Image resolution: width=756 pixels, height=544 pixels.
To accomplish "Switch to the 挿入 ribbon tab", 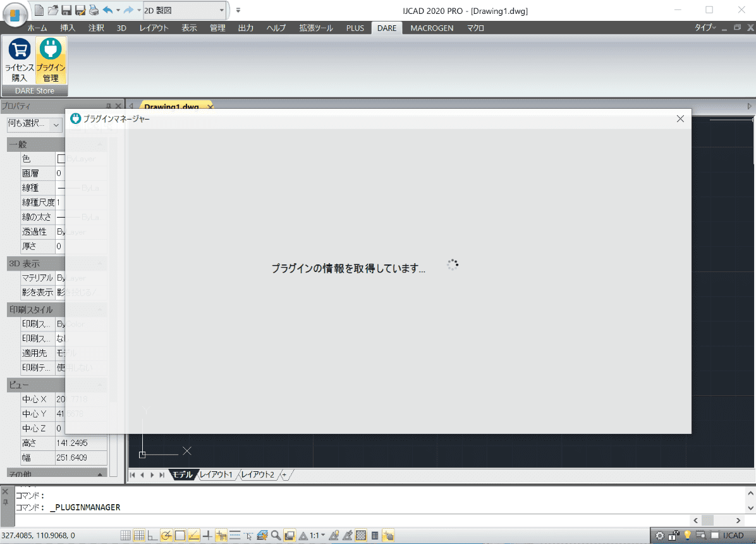I will (x=68, y=28).
